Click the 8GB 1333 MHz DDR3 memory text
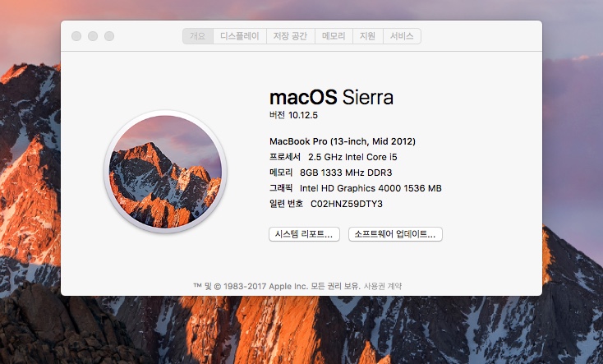This screenshot has width=603, height=364. 346,173
